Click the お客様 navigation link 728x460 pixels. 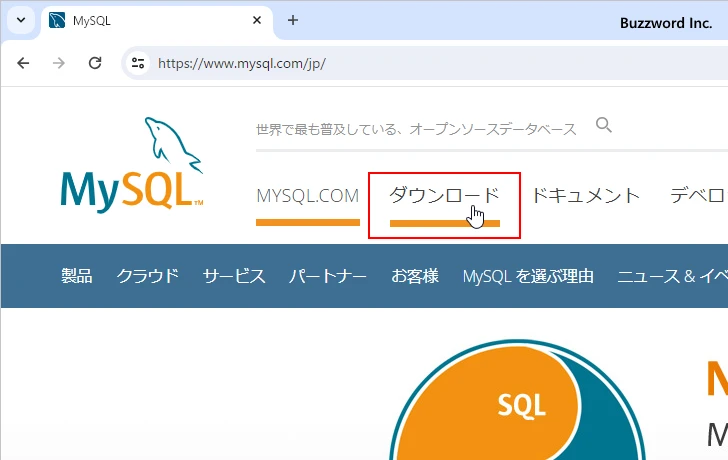coord(415,276)
